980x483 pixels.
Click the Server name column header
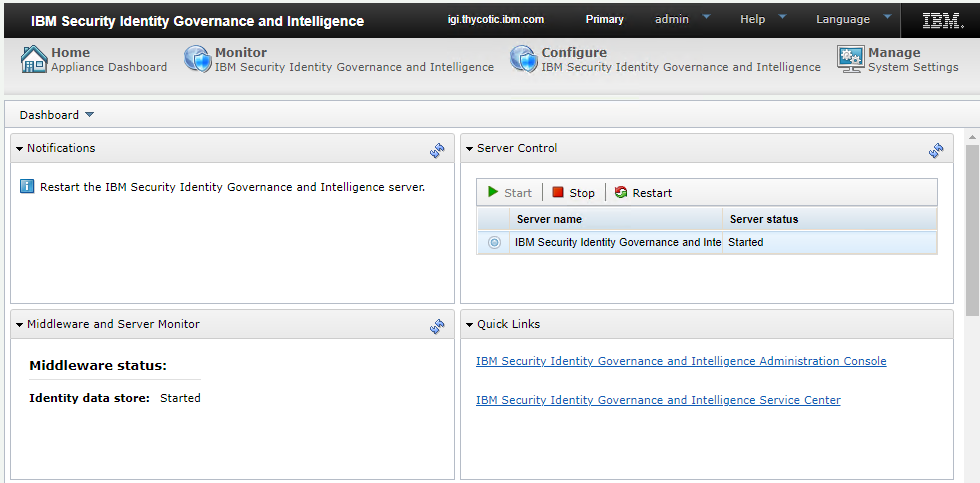pos(616,219)
